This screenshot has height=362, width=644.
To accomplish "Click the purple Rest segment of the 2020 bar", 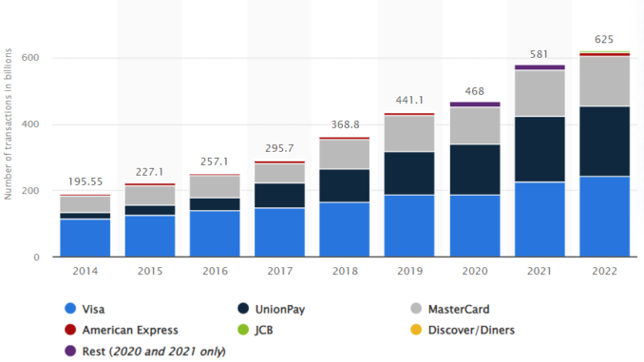I will click(x=475, y=105).
